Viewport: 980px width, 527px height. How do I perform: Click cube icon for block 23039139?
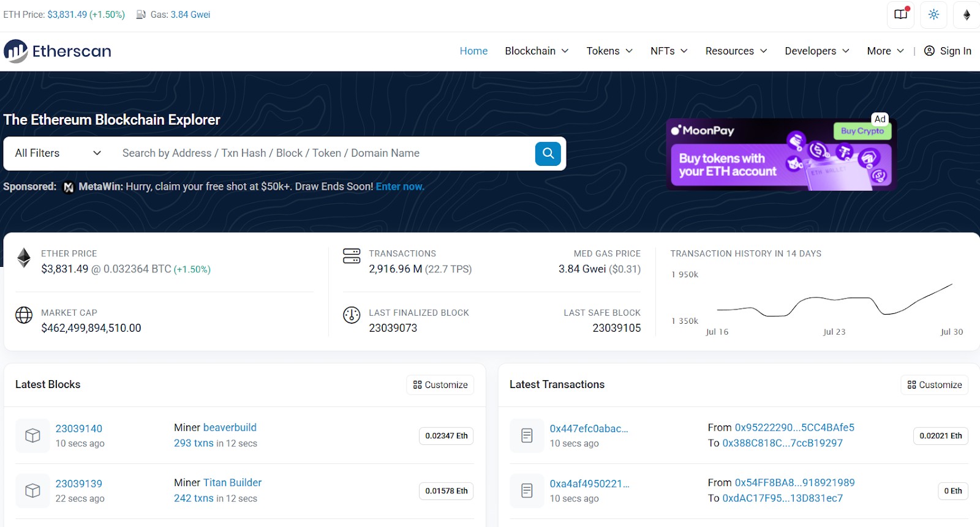[x=32, y=490]
